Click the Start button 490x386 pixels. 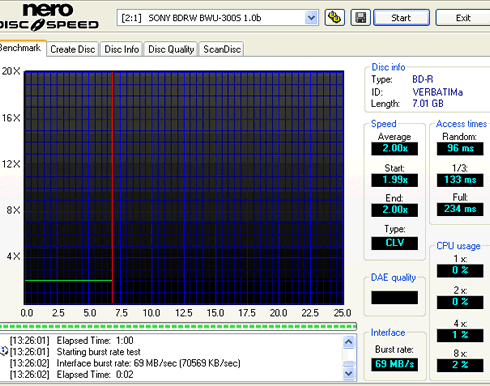401,17
